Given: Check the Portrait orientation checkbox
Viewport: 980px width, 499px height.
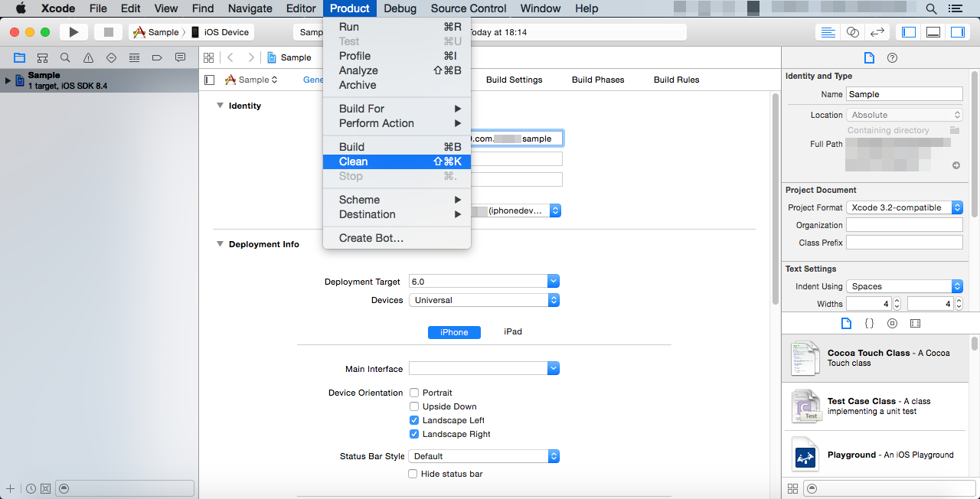Looking at the screenshot, I should pos(413,393).
